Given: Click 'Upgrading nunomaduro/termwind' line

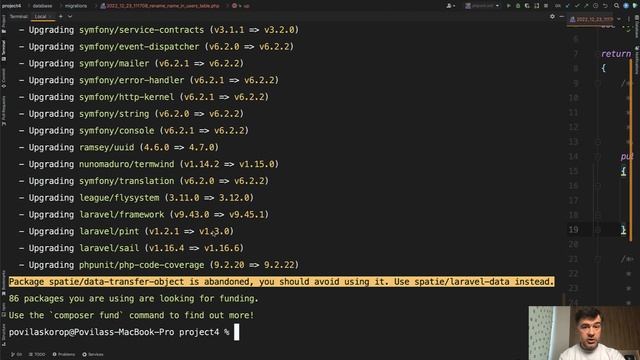Looking at the screenshot, I should coord(149,164).
